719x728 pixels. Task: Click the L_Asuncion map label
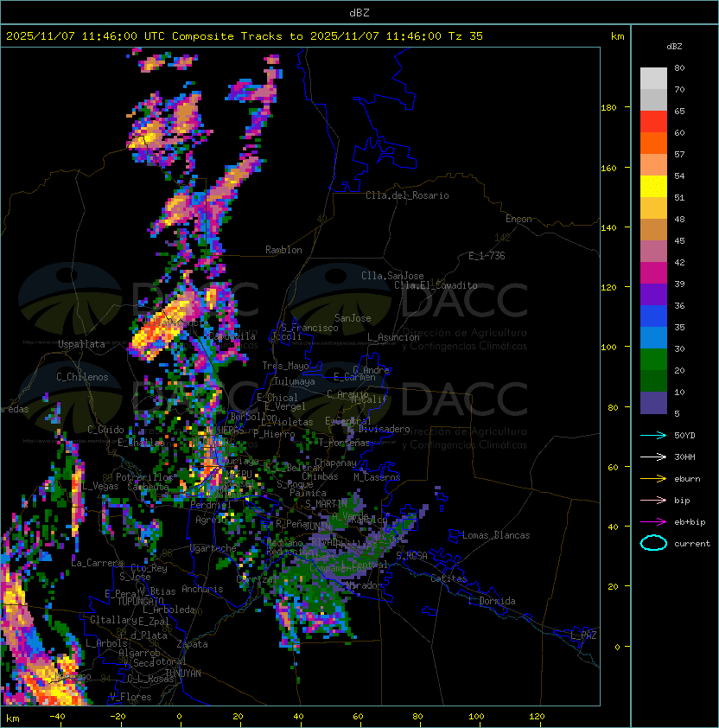pyautogui.click(x=393, y=337)
